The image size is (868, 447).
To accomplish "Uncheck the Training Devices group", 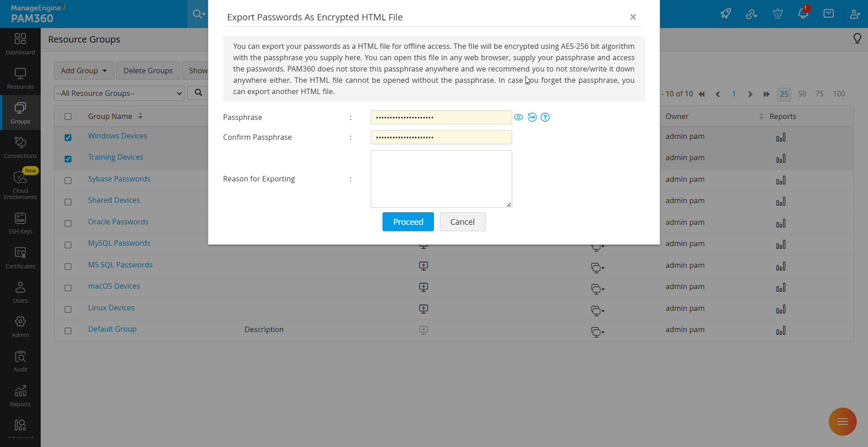I will (68, 159).
